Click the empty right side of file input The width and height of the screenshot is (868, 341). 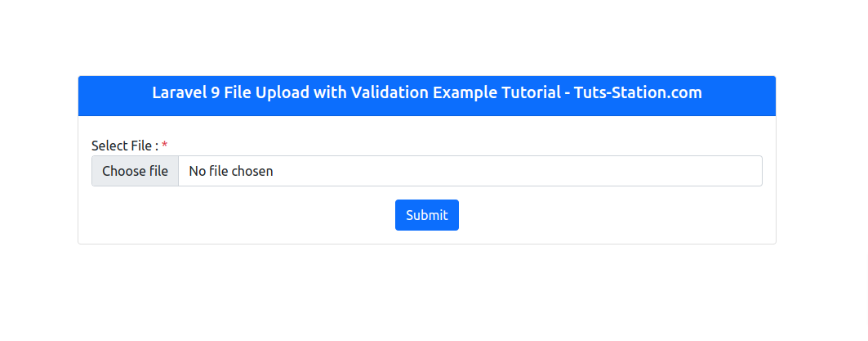click(x=572, y=171)
